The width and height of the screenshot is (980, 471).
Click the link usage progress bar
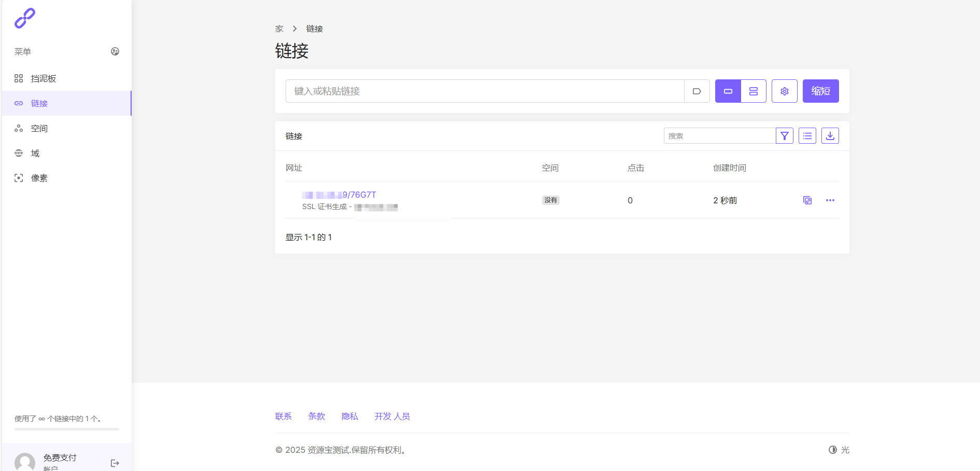point(67,429)
